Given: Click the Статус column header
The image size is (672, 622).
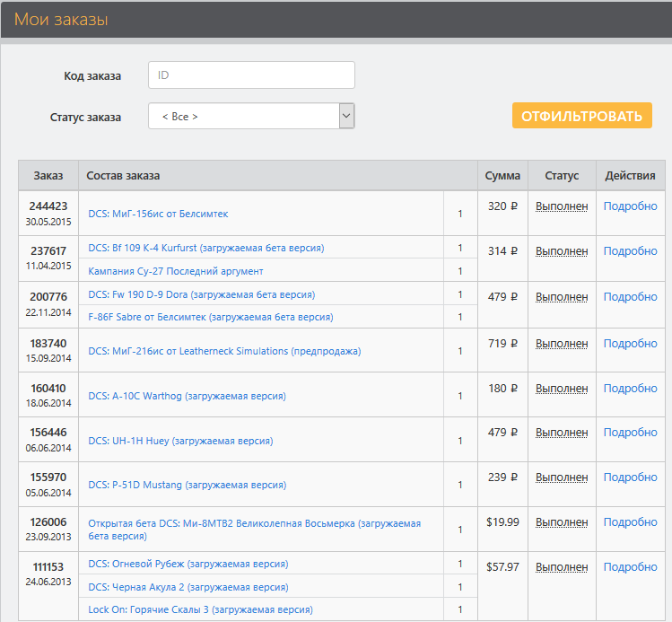Looking at the screenshot, I should pos(562,175).
